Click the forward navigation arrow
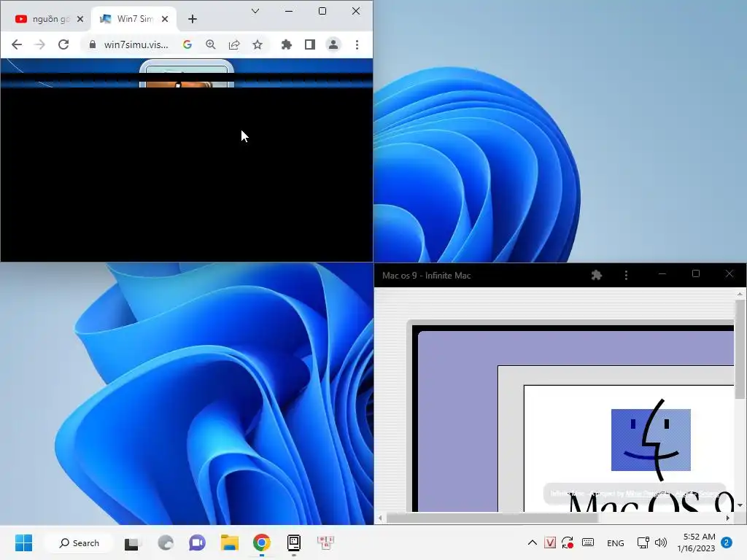Viewport: 747px width, 560px height. 40,44
